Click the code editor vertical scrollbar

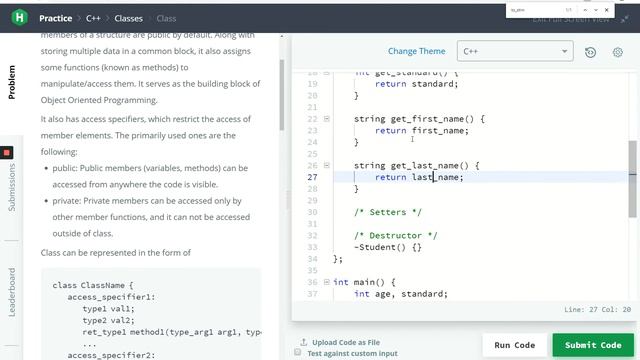point(633,179)
